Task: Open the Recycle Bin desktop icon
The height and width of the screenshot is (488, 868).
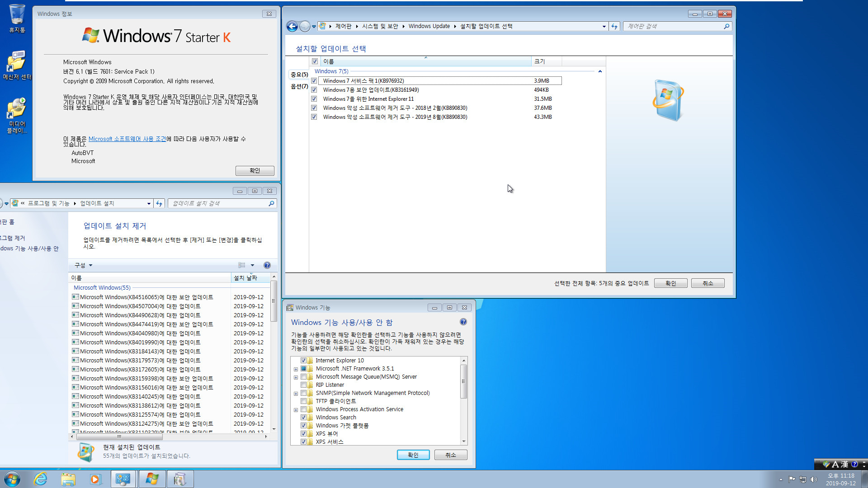Action: (x=17, y=18)
